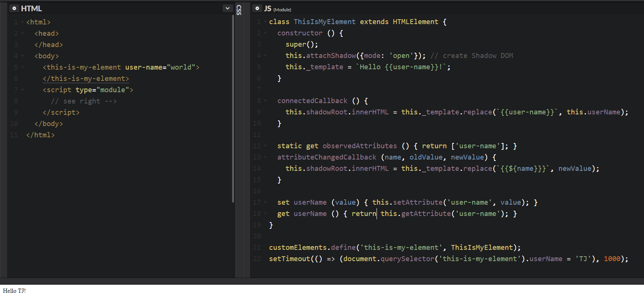644x301 pixels.
Task: Fold attributeChangedCallback on JS line 13
Action: (x=266, y=157)
